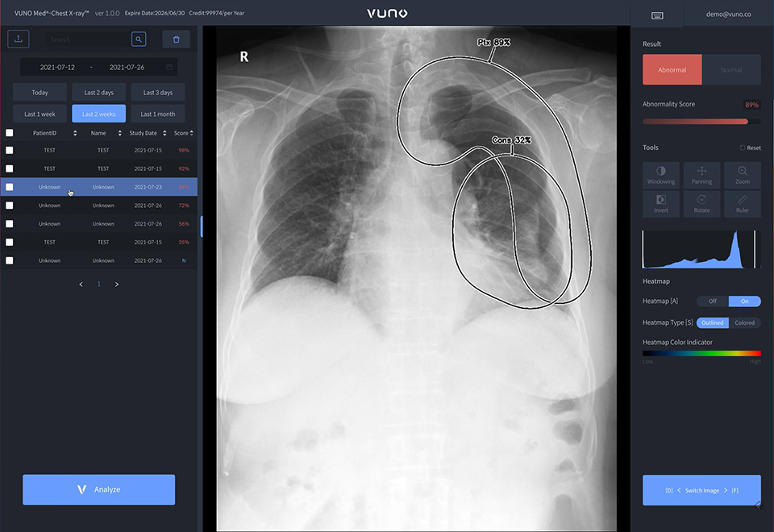Activate the Zoom tool
This screenshot has width=774, height=532.
(x=743, y=175)
